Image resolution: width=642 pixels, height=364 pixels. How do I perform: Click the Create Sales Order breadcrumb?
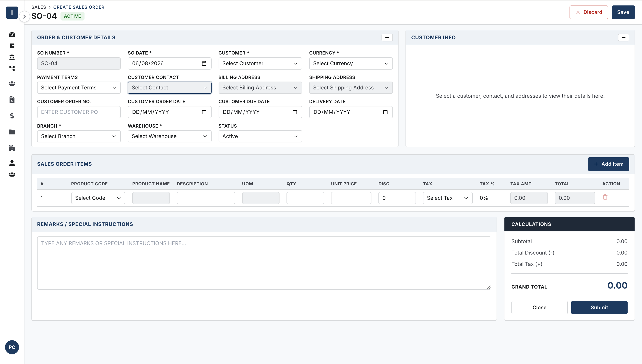(79, 7)
